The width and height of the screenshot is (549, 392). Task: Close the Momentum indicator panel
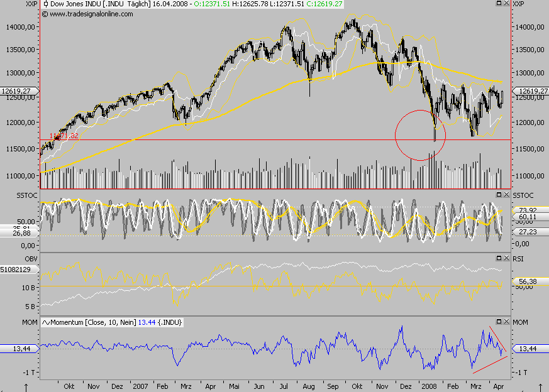[506, 322]
